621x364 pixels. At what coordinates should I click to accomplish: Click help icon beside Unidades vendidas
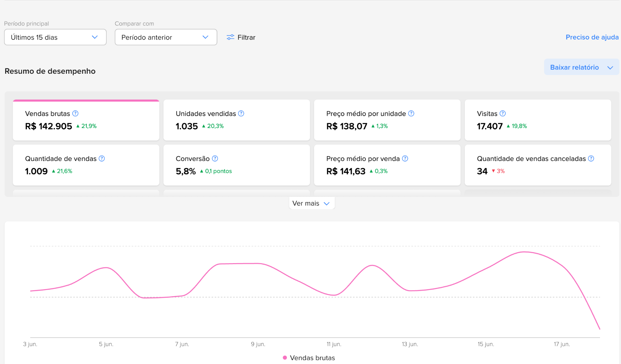tap(241, 113)
